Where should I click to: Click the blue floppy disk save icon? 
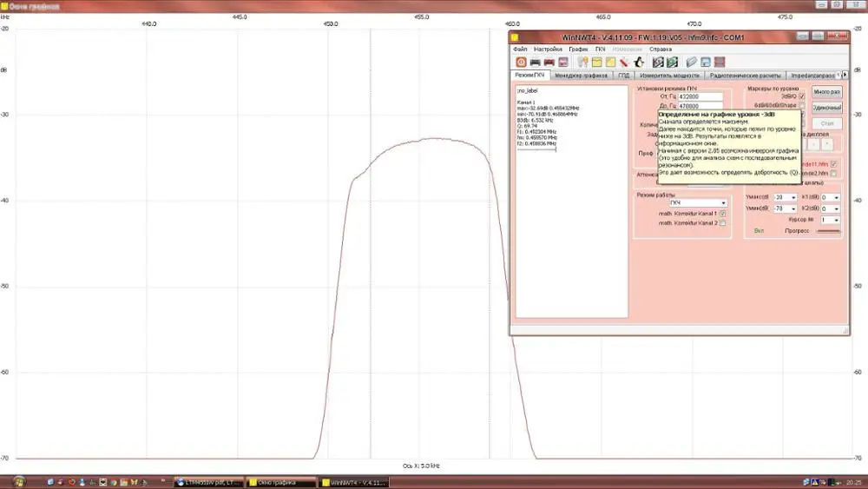pyautogui.click(x=706, y=63)
